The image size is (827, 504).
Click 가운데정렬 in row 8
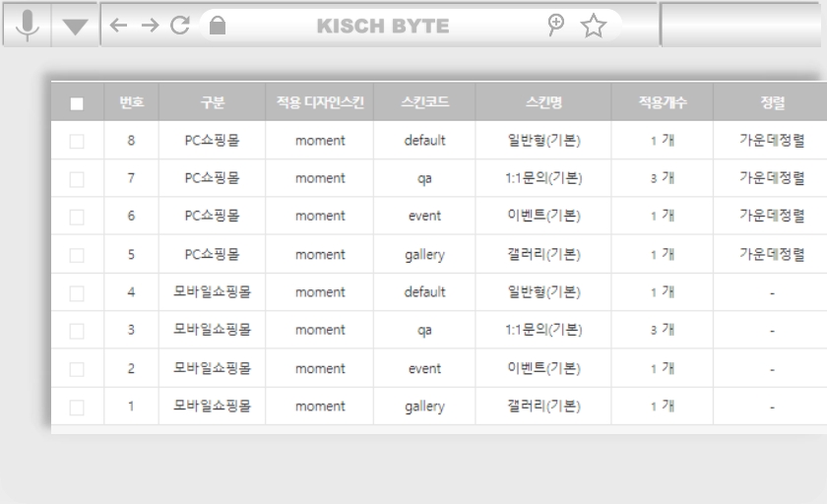click(772, 140)
